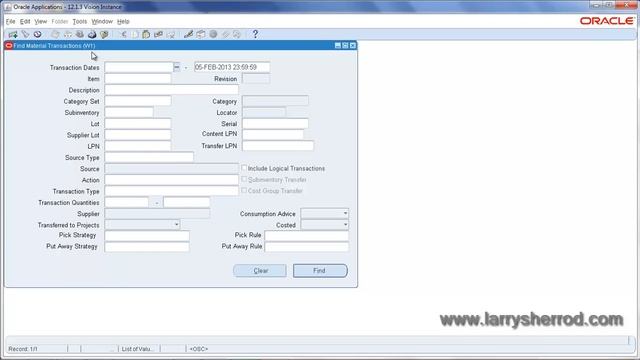Click the Put Away Strategy input field
Screen dimensions: 640x360
pyautogui.click(x=147, y=247)
